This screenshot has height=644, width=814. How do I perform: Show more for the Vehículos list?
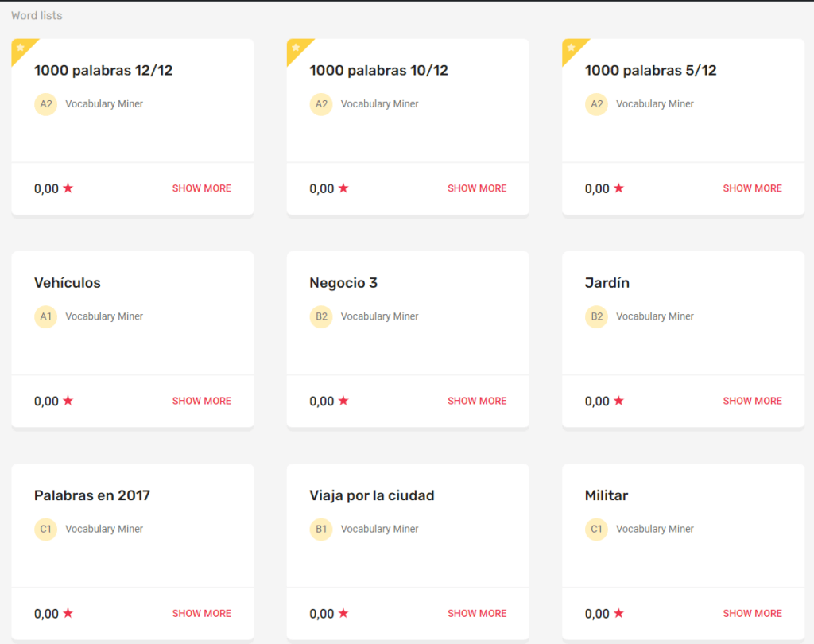point(202,401)
